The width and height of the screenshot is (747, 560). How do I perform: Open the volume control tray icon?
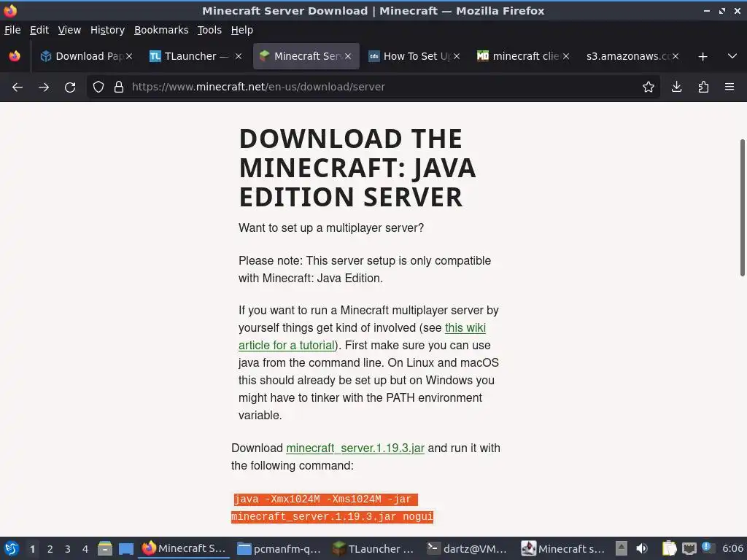pyautogui.click(x=642, y=548)
